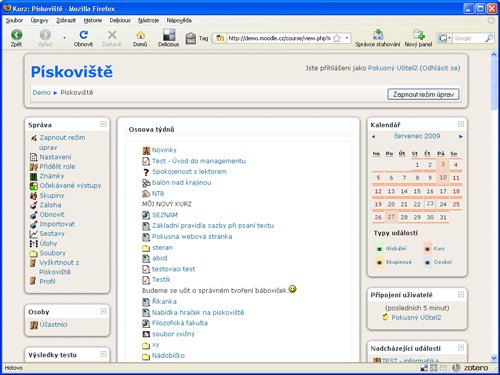Click the Google search magnifier button
Image resolution: width=500 pixels, height=375 pixels.
coord(489,38)
